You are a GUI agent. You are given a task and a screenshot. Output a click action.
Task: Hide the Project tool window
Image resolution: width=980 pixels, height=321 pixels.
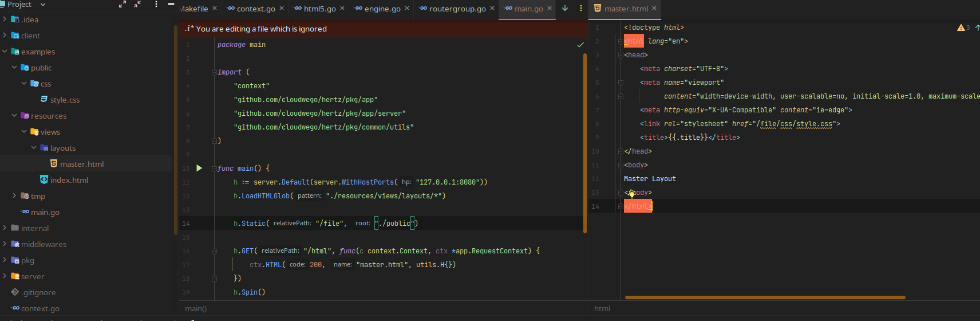click(x=171, y=4)
